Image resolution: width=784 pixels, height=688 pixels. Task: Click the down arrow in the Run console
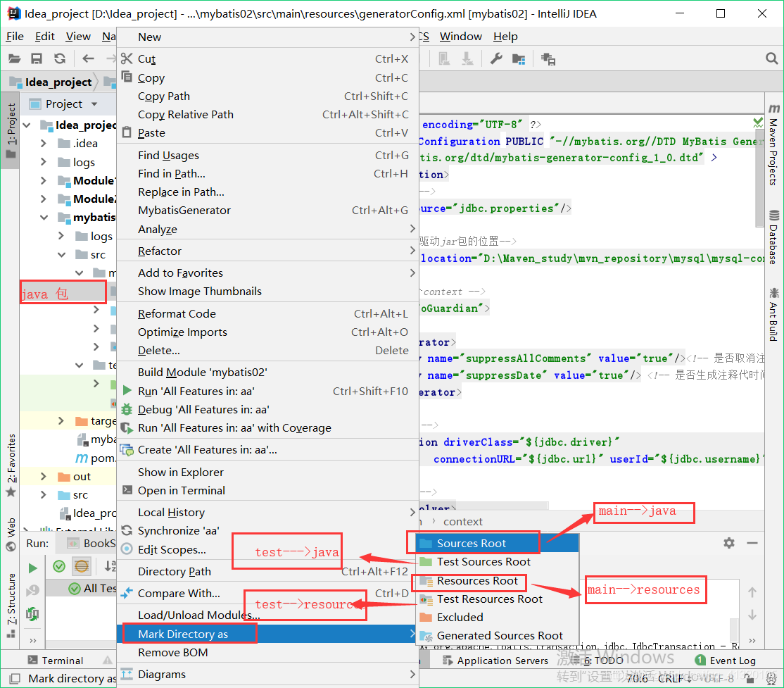tap(752, 615)
